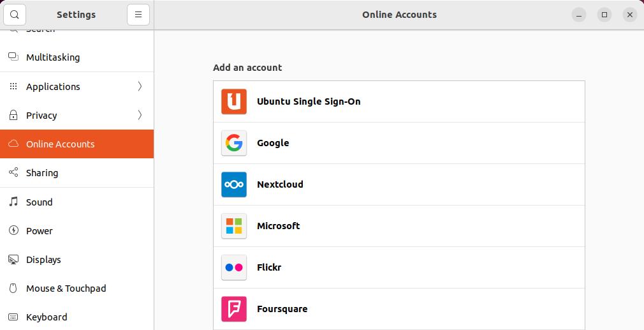Click the Multitasking sidebar icon

[x=13, y=57]
